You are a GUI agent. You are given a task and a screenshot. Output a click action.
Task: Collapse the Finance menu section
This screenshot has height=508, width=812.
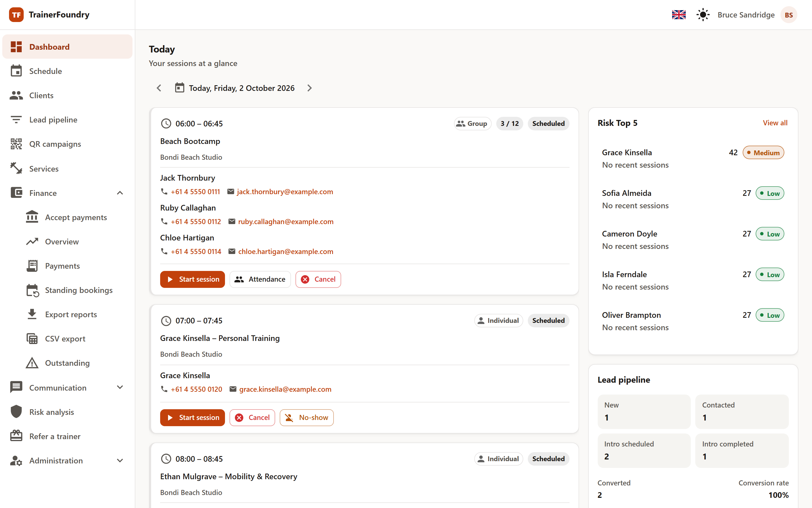pyautogui.click(x=120, y=193)
